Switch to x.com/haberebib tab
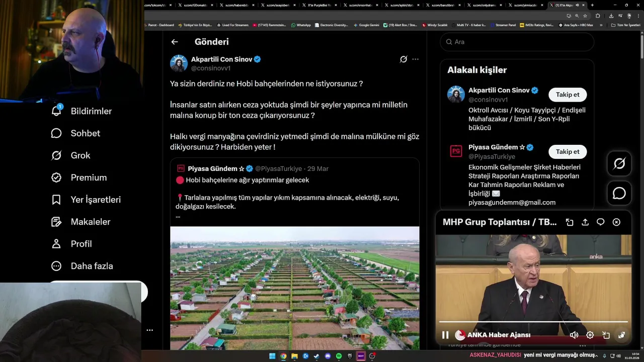644x362 pixels. (237, 5)
